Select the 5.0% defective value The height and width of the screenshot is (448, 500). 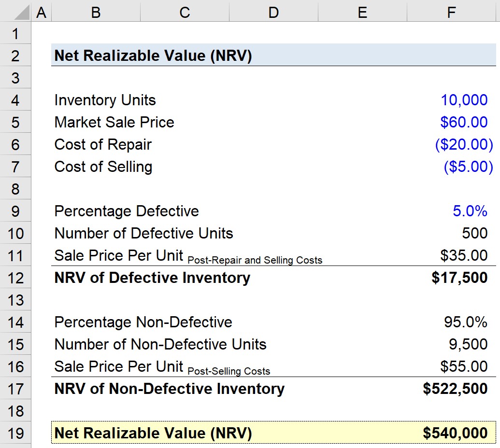[x=470, y=211]
